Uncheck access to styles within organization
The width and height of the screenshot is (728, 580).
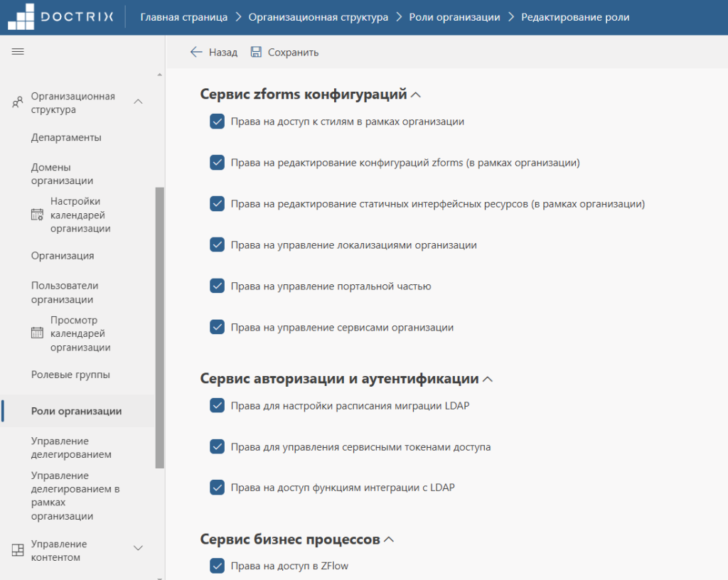click(x=217, y=122)
